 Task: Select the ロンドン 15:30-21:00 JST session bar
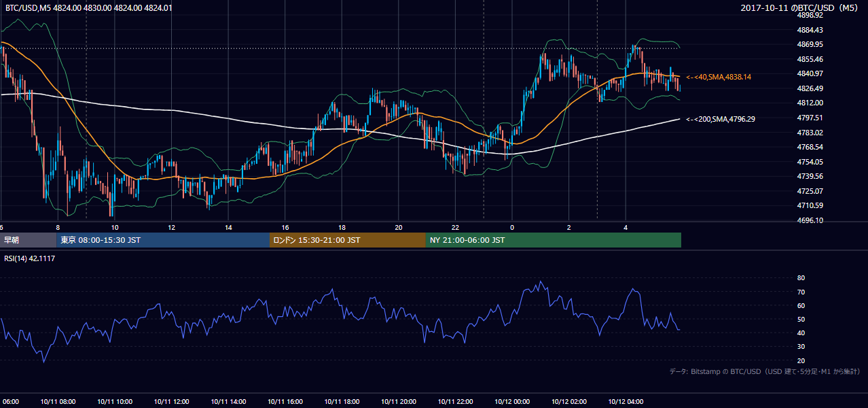tap(348, 240)
